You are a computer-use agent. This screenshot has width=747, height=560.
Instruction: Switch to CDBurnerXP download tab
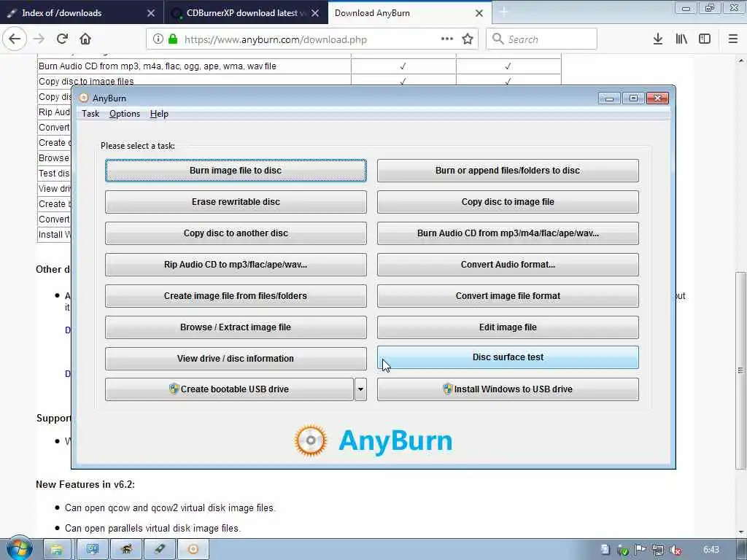coord(246,12)
